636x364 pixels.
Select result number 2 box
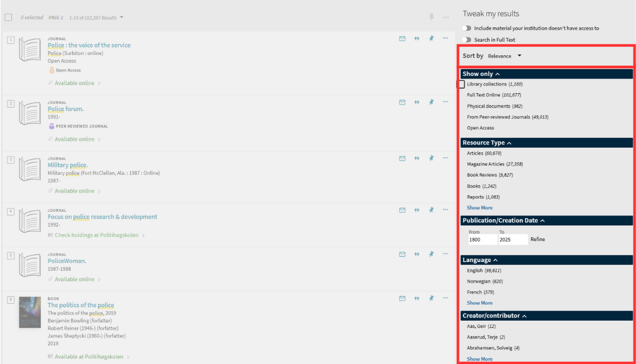11,103
